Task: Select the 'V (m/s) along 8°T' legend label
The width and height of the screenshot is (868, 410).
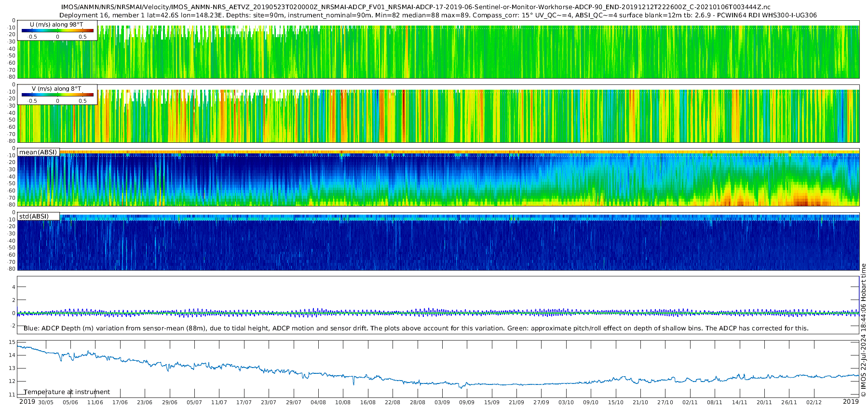Action: [56, 88]
